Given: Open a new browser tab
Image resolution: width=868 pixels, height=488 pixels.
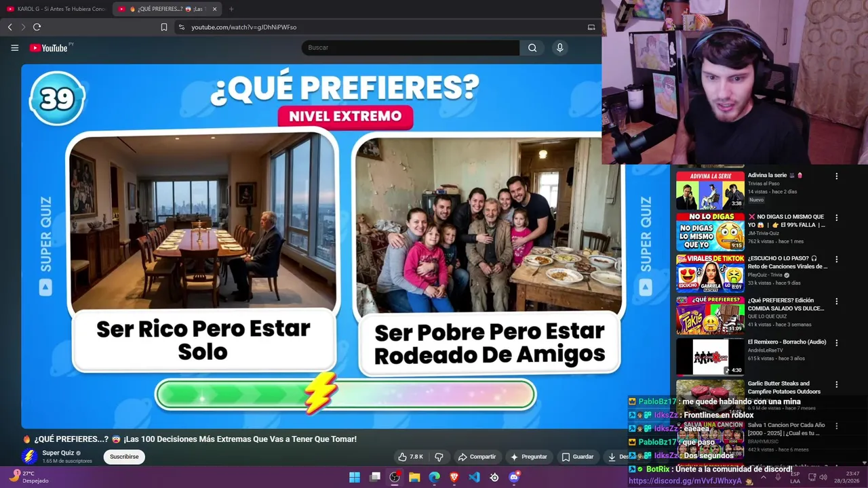Looking at the screenshot, I should [x=231, y=9].
